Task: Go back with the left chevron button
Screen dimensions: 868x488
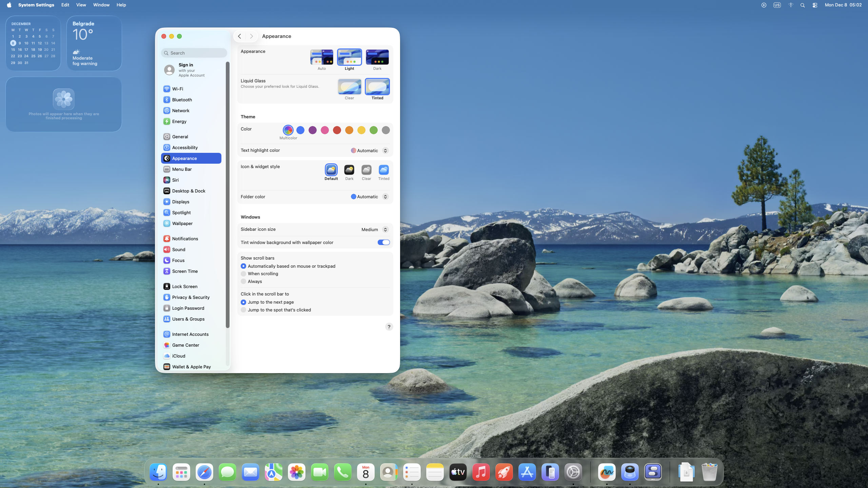Action: [x=239, y=36]
